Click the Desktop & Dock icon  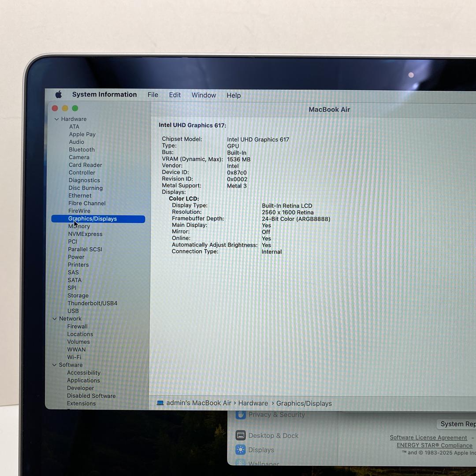coord(241,435)
